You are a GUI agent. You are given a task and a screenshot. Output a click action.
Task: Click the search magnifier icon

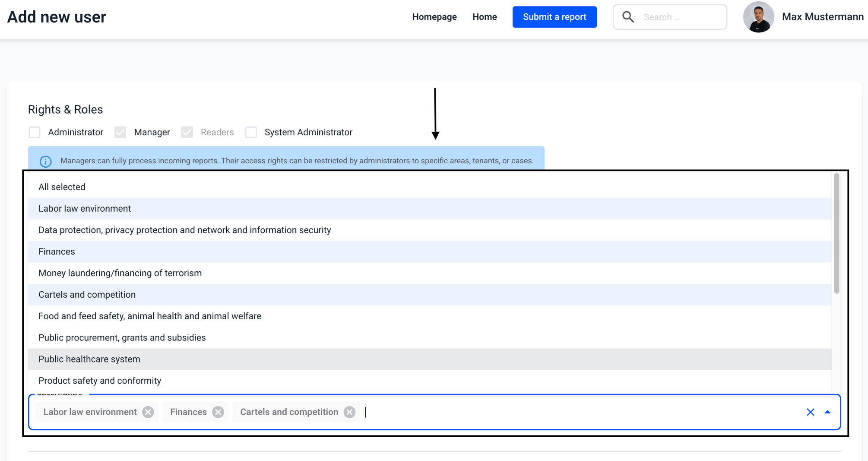[628, 17]
